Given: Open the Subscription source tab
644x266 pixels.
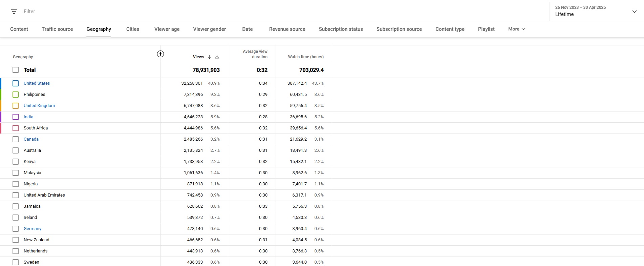Looking at the screenshot, I should 399,29.
